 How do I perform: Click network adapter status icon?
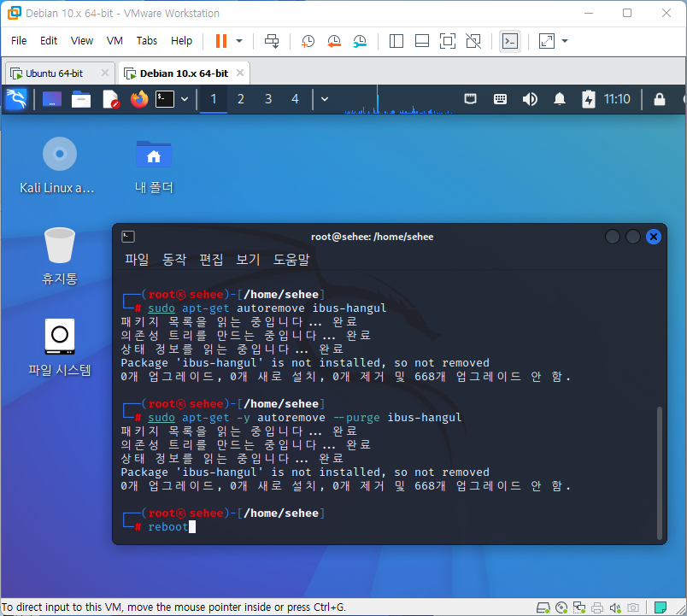tap(579, 607)
